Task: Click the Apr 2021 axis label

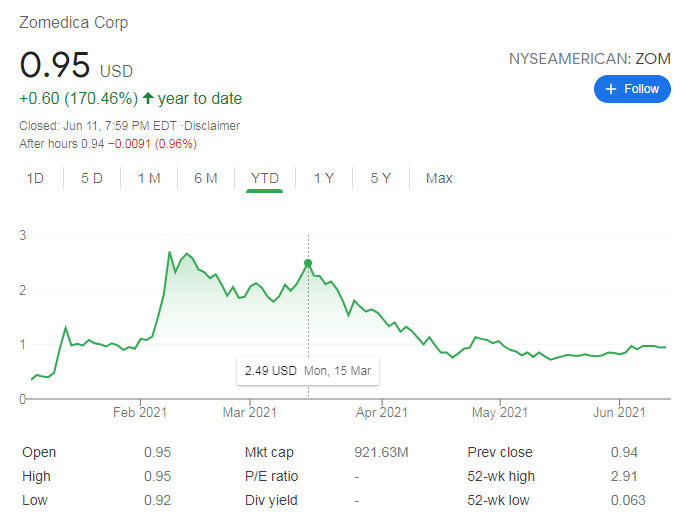Action: (382, 412)
